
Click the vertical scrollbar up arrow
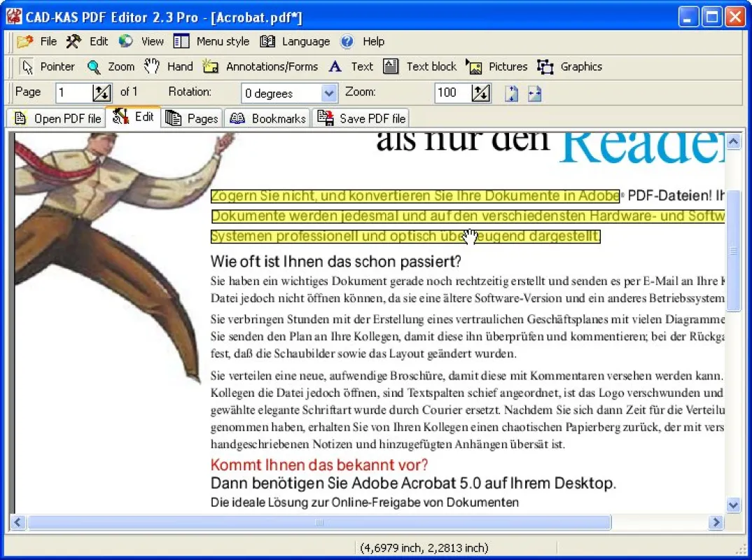click(733, 141)
